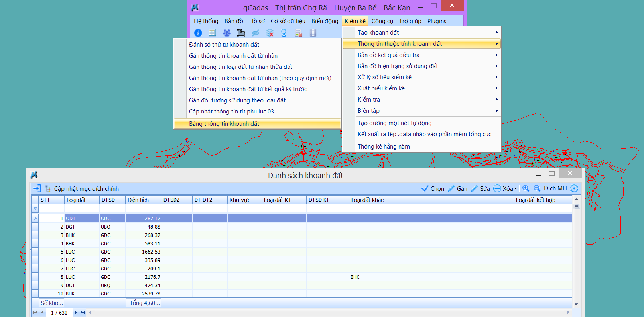Open the Biến động menu
Screen dimensions: 644x317
[325, 21]
